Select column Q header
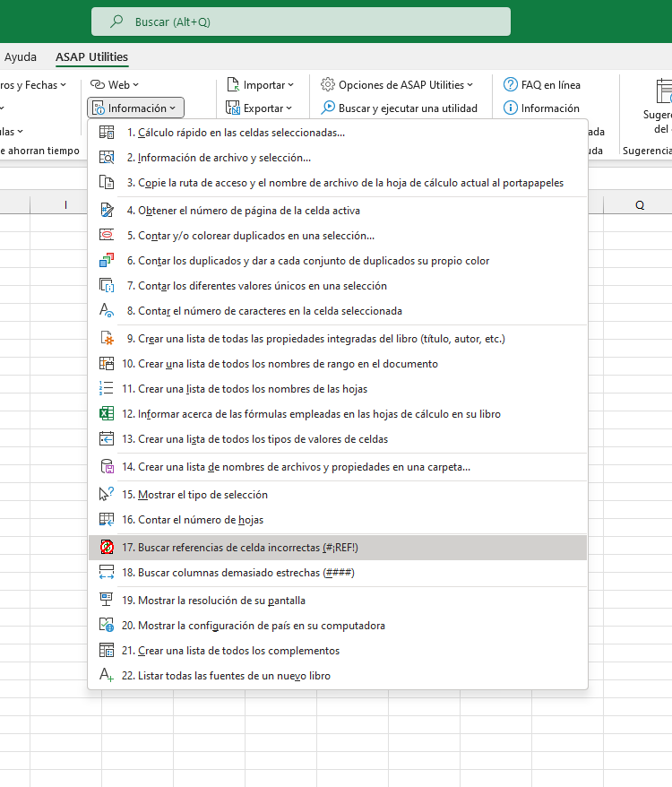 (x=640, y=204)
